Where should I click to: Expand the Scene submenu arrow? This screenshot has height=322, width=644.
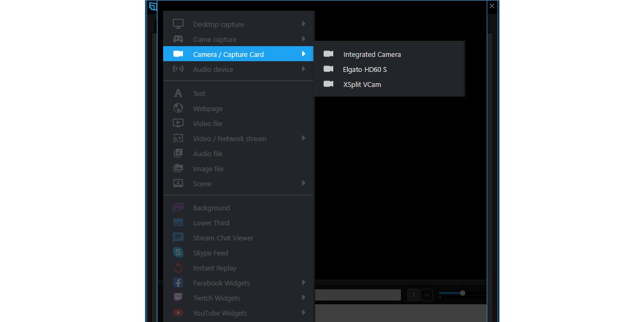[x=304, y=183]
